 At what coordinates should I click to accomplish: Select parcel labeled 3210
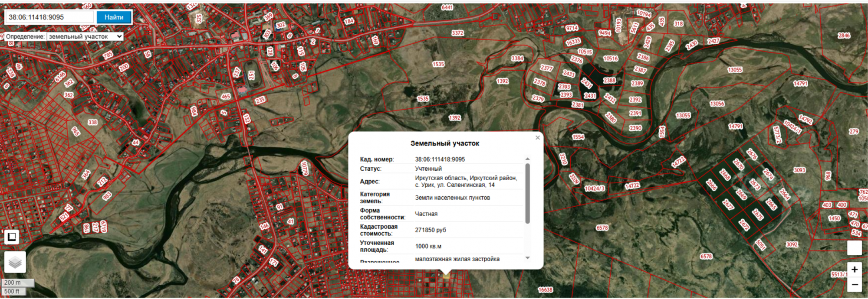point(563,159)
